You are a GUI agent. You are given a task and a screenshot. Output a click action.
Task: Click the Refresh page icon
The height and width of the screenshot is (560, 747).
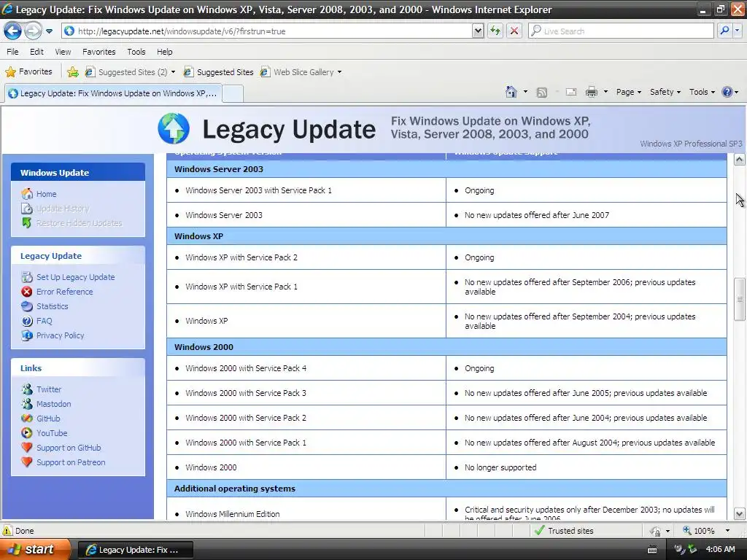coord(495,31)
